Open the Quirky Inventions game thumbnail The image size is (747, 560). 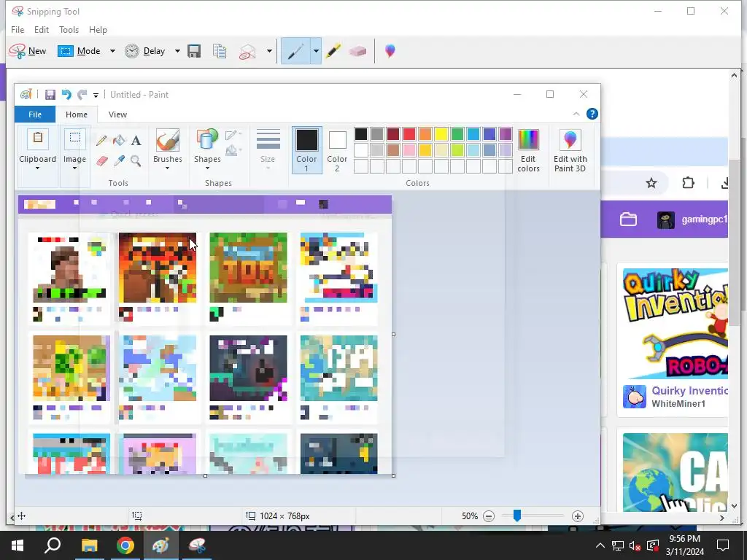coord(675,324)
